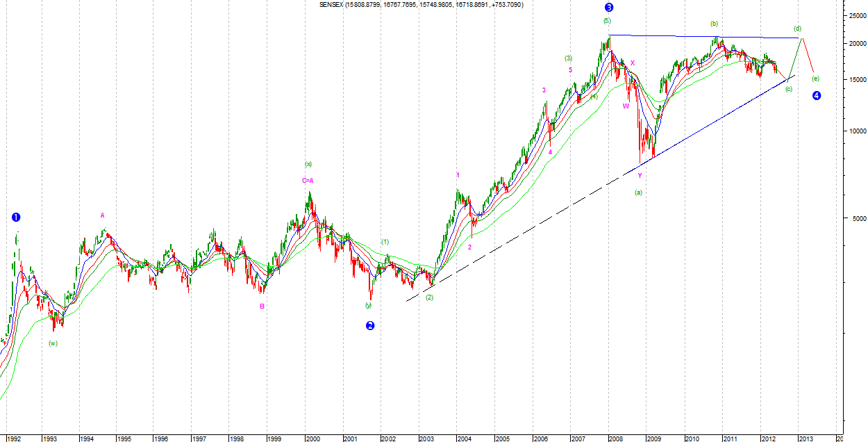
Task: Click the blue circled wave 1 marker
Action: (x=16, y=217)
